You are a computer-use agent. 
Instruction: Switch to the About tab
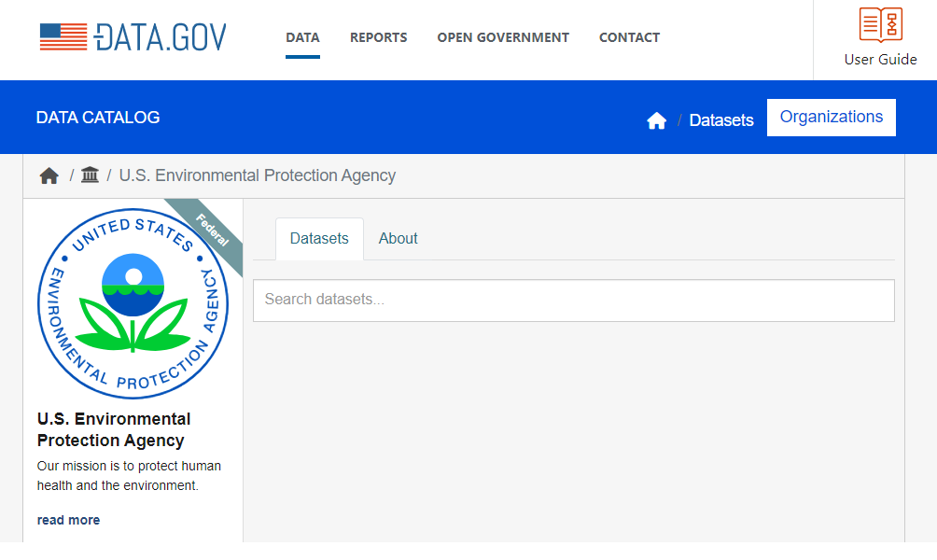coord(398,238)
